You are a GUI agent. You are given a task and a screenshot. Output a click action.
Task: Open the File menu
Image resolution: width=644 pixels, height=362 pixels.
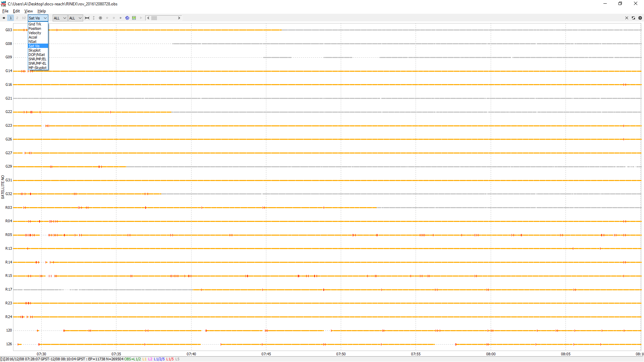5,11
